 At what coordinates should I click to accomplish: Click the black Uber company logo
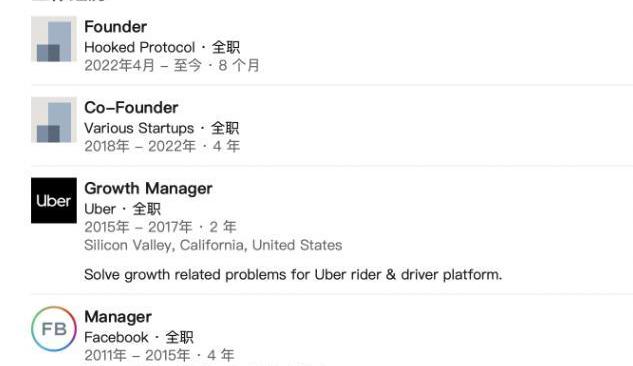pyautogui.click(x=54, y=201)
